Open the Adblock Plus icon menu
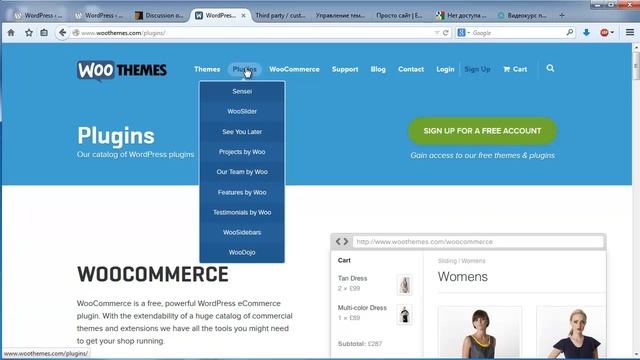 607,33
